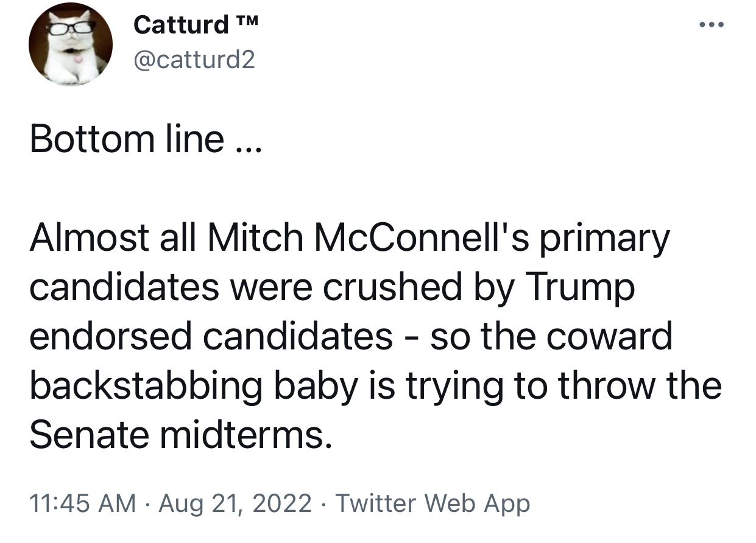Click the Aug 21, 2022 date

click(236, 503)
